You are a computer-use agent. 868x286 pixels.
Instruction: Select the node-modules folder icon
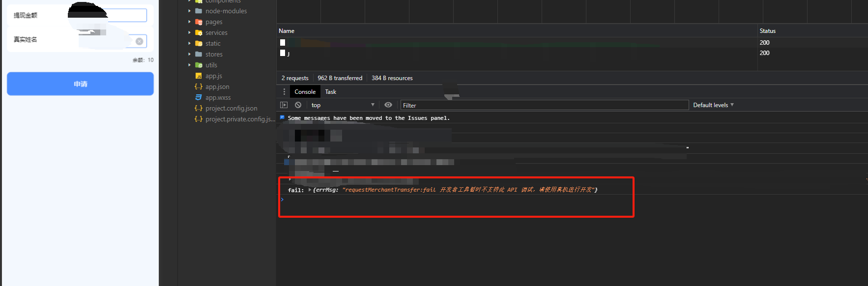(x=199, y=11)
